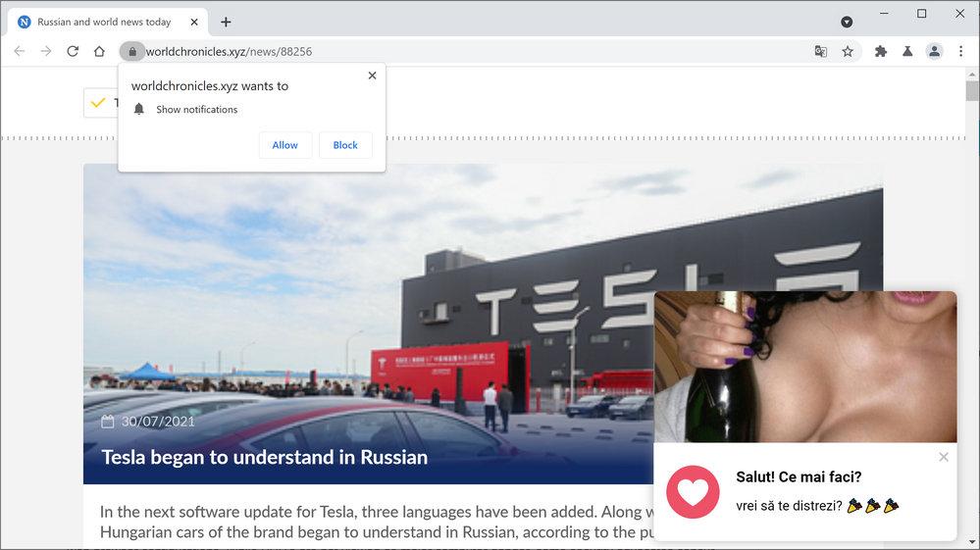
Task: Click the calendar icon beside the article date
Action: 108,422
